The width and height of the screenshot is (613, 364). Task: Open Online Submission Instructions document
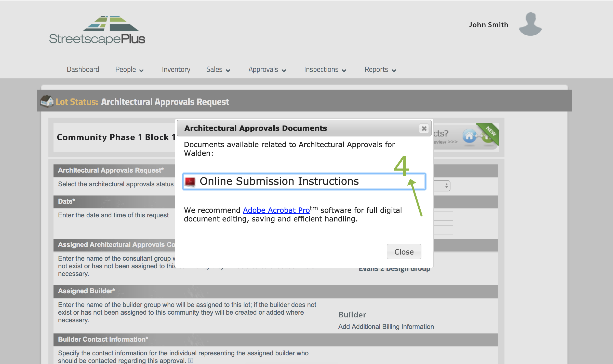279,181
